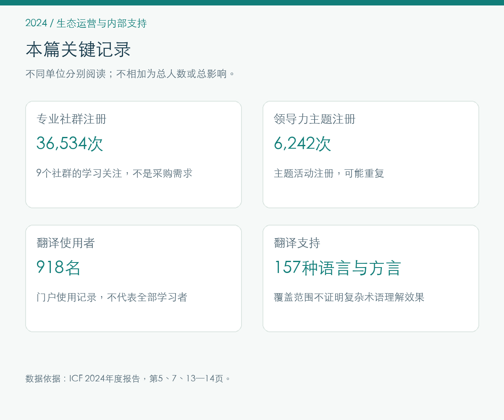
Task: Click the note '主题活动注册，可能重复'
Action: (329, 173)
